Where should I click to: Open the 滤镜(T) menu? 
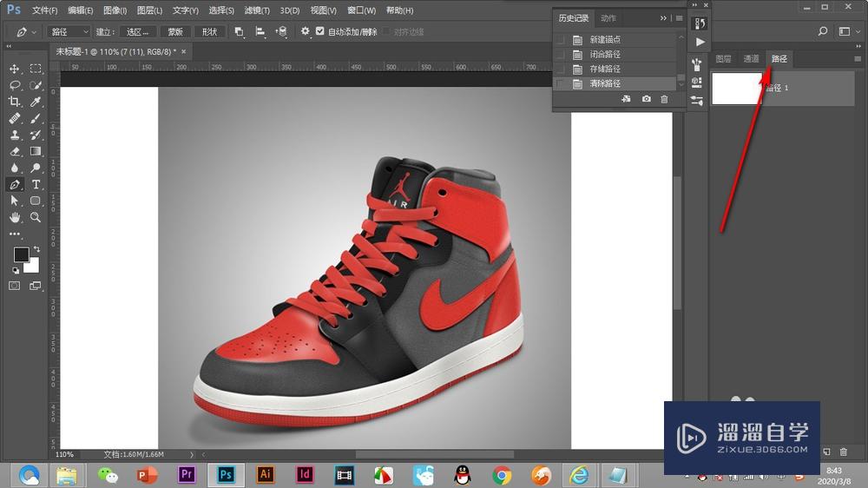pyautogui.click(x=256, y=10)
